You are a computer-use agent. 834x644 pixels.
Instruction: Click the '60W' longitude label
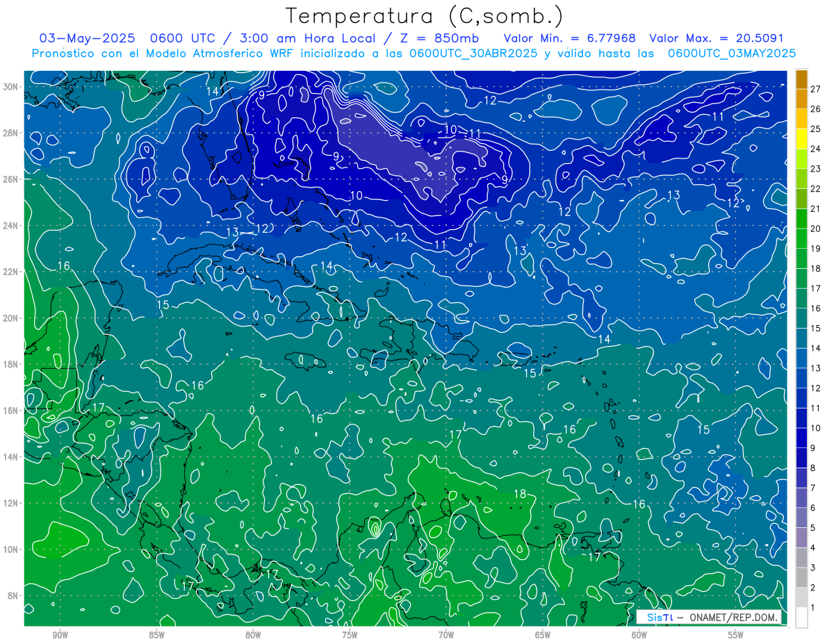(x=639, y=634)
